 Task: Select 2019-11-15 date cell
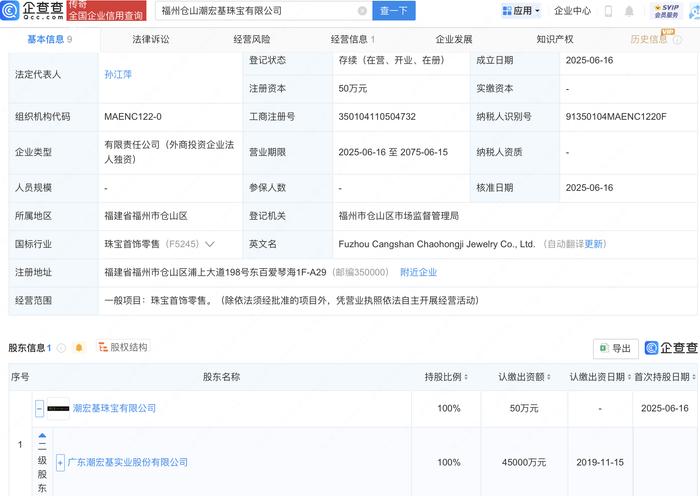click(600, 462)
